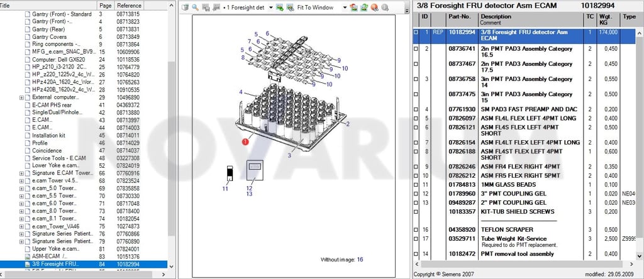The image size is (644, 279).
Task: Tick checkbox for 1MM GLASS BEADS row
Action: pyautogui.click(x=416, y=185)
